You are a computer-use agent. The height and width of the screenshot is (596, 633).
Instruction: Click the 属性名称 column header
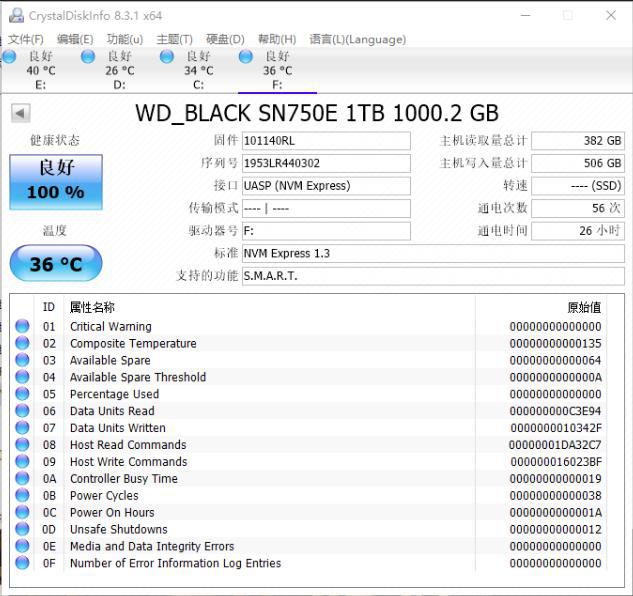tap(92, 307)
